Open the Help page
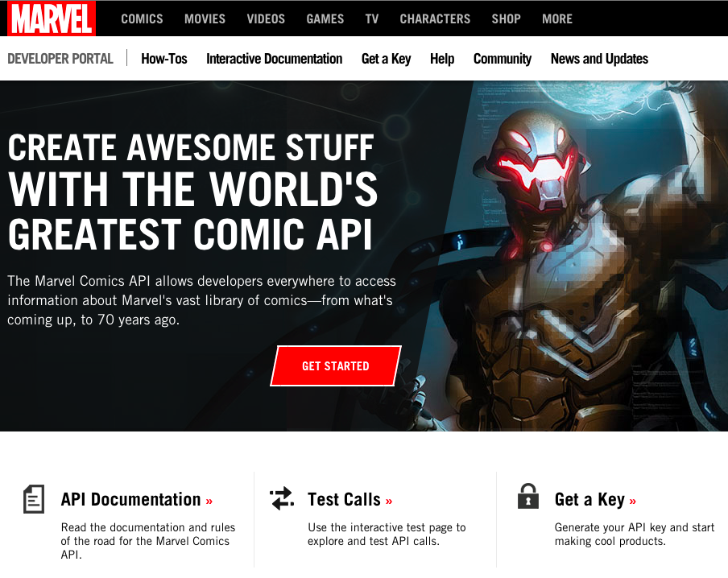Screen dimensions: 728x578 [x=442, y=59]
